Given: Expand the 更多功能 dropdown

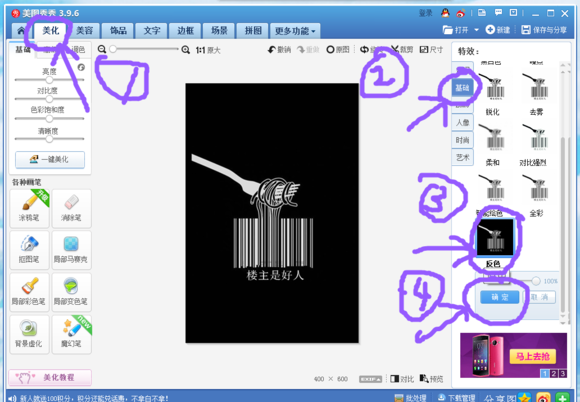Looking at the screenshot, I should [295, 31].
